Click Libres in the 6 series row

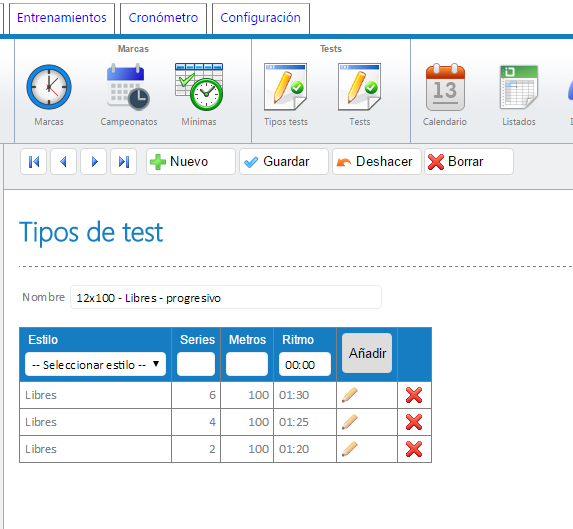coord(41,395)
